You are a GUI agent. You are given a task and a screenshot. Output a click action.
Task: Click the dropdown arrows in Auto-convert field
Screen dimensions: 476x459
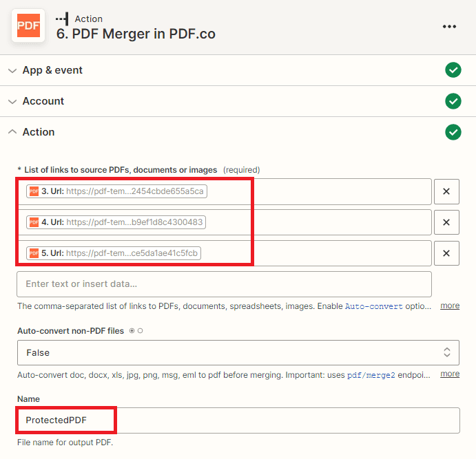click(446, 352)
